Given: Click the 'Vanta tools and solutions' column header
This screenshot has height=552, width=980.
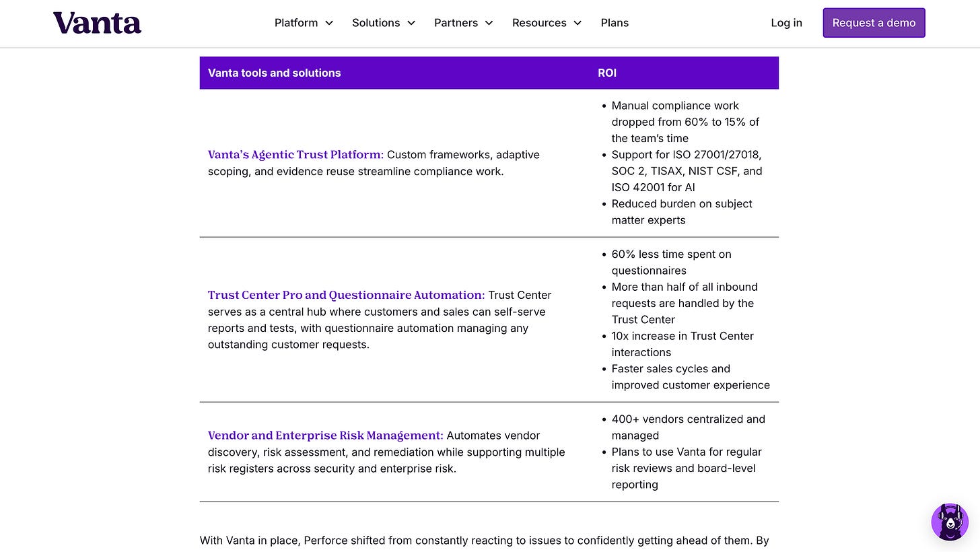Looking at the screenshot, I should pos(275,73).
